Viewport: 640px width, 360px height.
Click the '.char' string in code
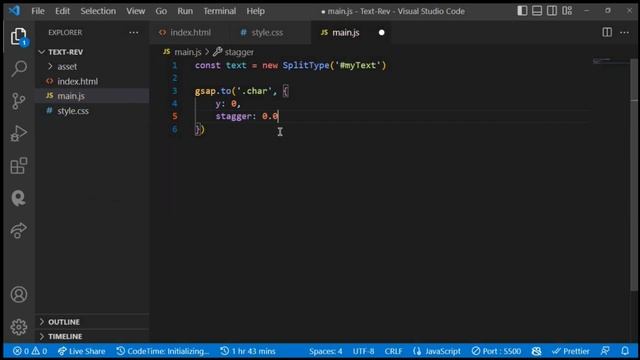click(x=254, y=91)
